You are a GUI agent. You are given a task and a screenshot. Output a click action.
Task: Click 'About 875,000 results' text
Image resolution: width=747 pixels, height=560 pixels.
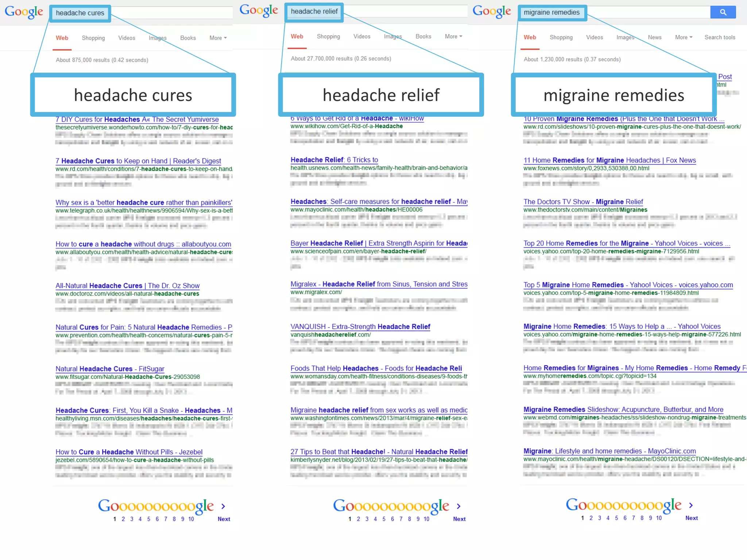pos(102,60)
